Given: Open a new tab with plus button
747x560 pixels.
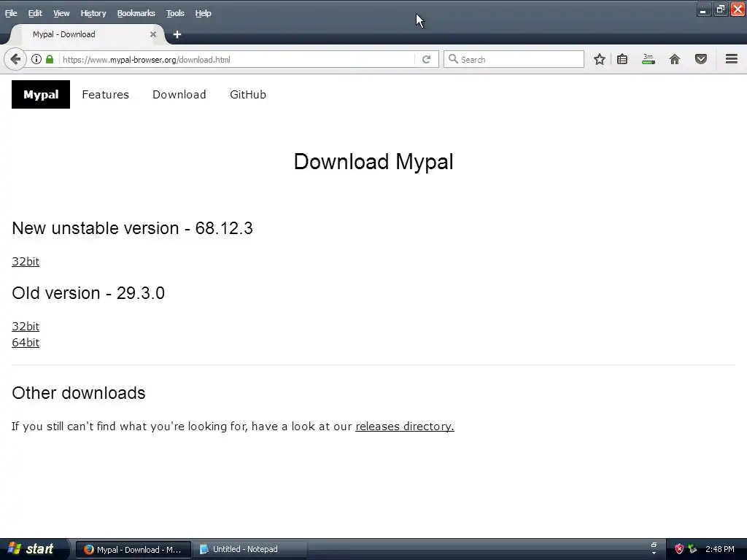Looking at the screenshot, I should pos(177,34).
